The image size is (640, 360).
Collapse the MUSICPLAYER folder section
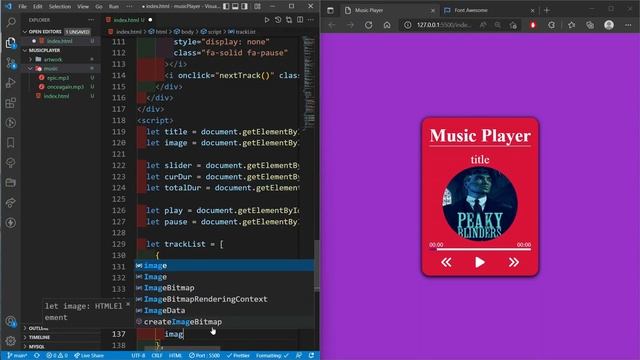point(44,50)
